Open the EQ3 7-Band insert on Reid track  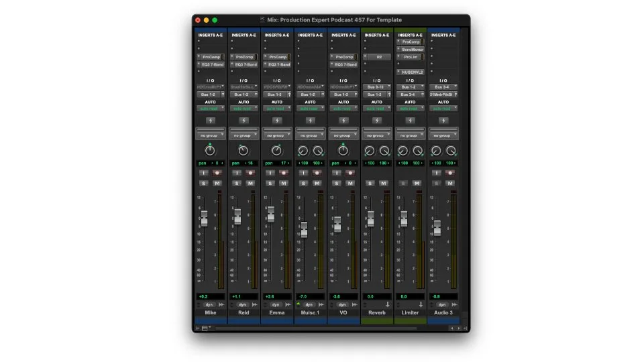[x=246, y=64]
